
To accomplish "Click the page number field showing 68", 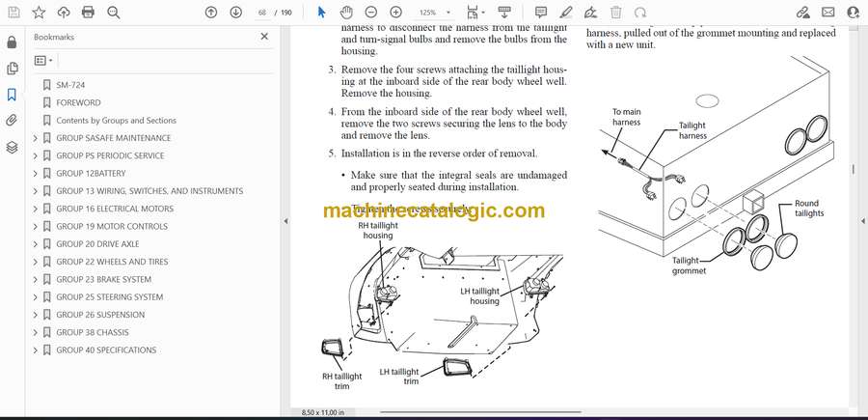I will pyautogui.click(x=262, y=13).
